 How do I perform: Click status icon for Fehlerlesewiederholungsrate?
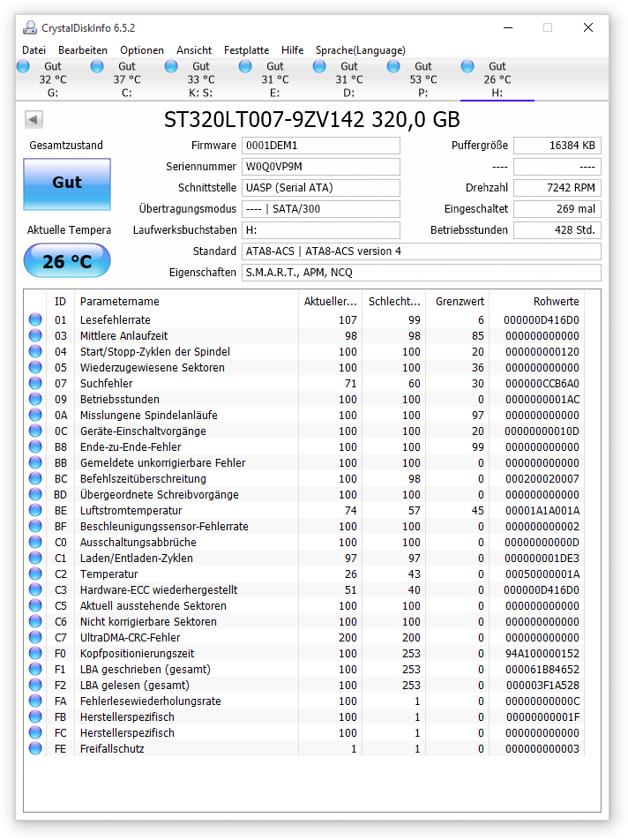pyautogui.click(x=35, y=701)
